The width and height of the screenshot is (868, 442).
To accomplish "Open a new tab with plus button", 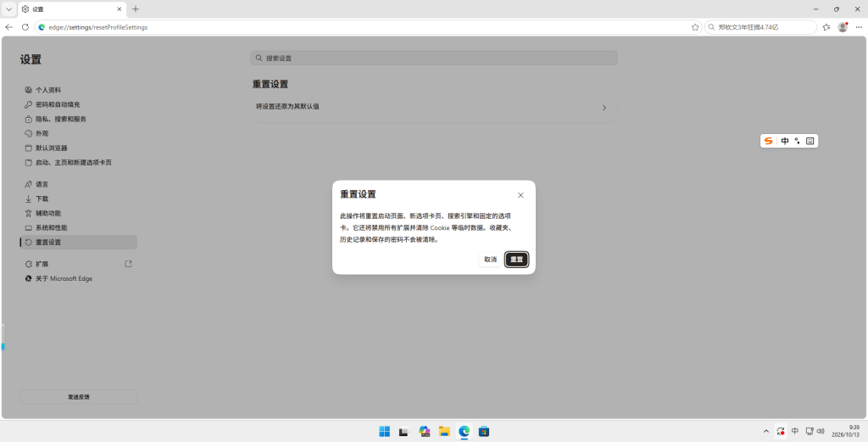I will 136,8.
